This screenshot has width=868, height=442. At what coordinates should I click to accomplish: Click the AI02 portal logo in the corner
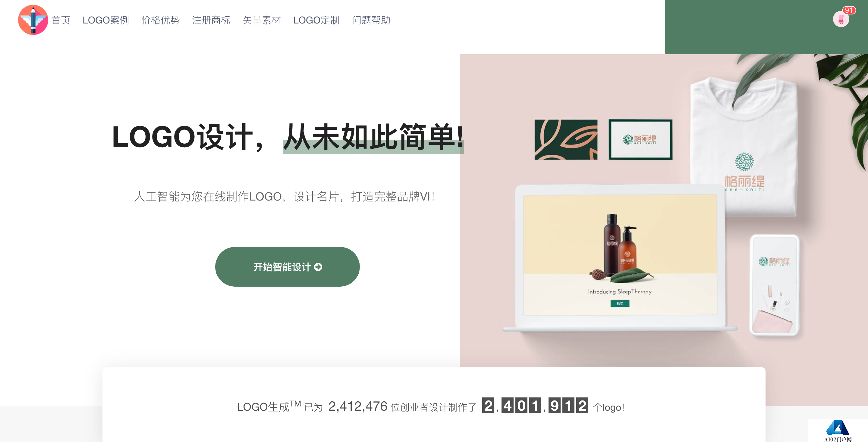pos(838,431)
